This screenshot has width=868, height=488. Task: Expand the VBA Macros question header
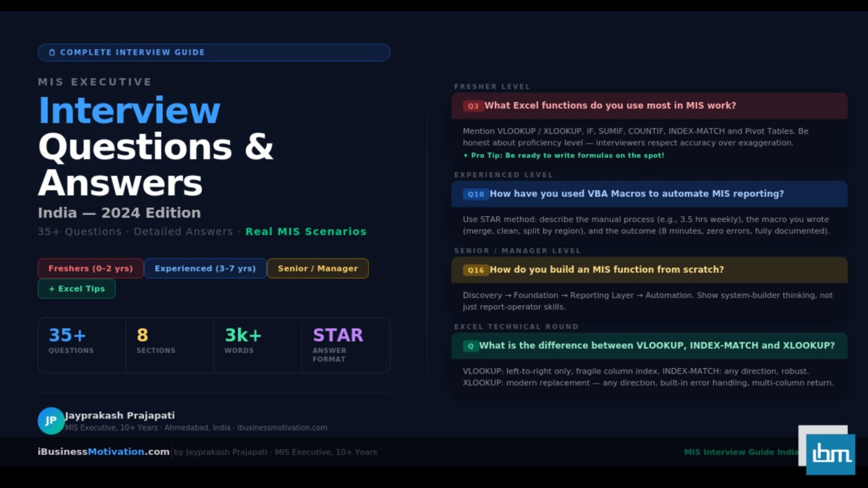coord(636,194)
